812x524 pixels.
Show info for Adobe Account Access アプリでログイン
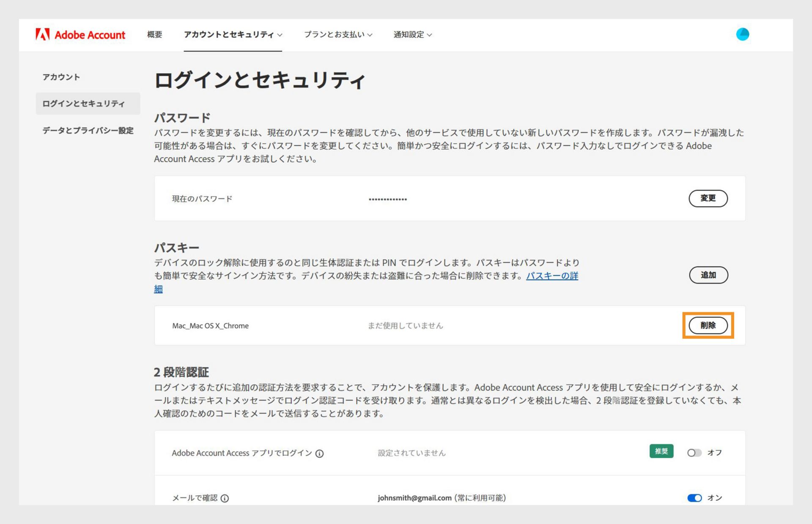(320, 453)
